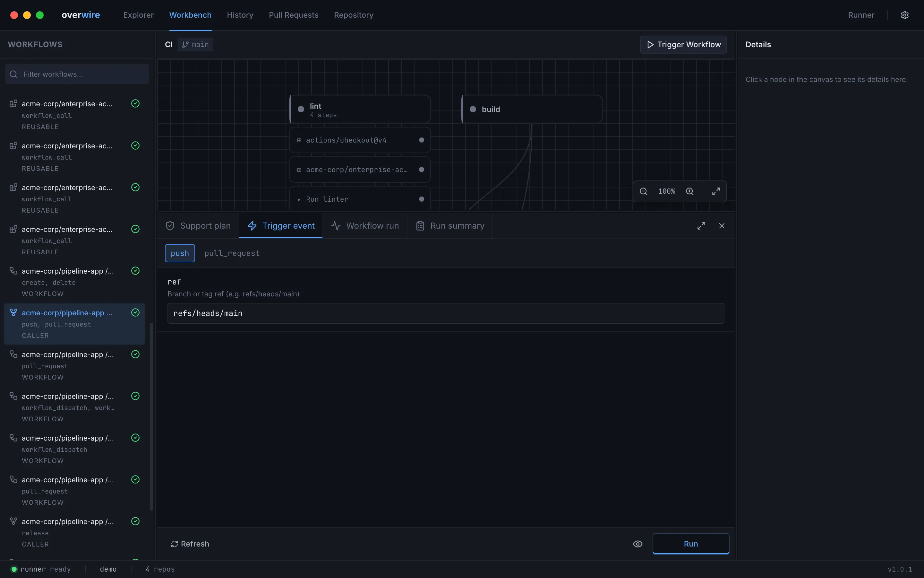Click the Trigger Workflow button

[683, 45]
